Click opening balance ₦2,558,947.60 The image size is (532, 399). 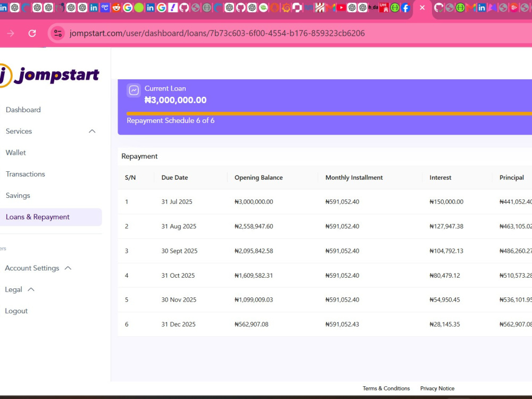point(254,226)
